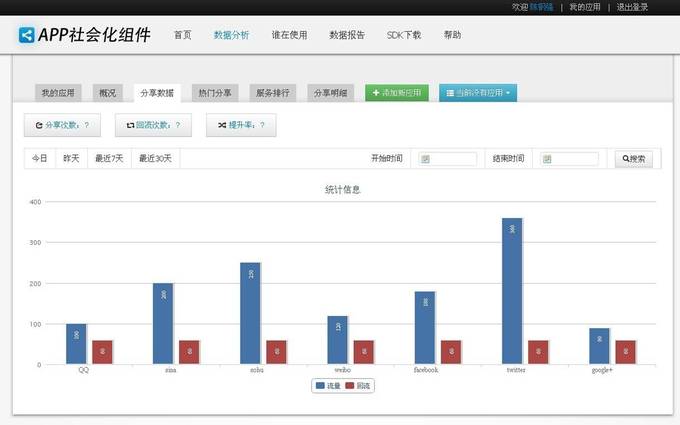This screenshot has height=425, width=680.
Task: Open the 数据报告 navigation item
Action: 347,35
